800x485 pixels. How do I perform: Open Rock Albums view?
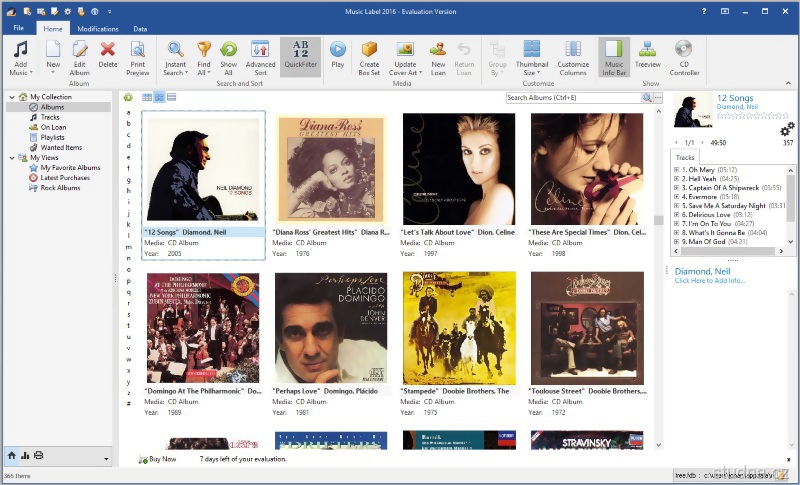click(60, 188)
